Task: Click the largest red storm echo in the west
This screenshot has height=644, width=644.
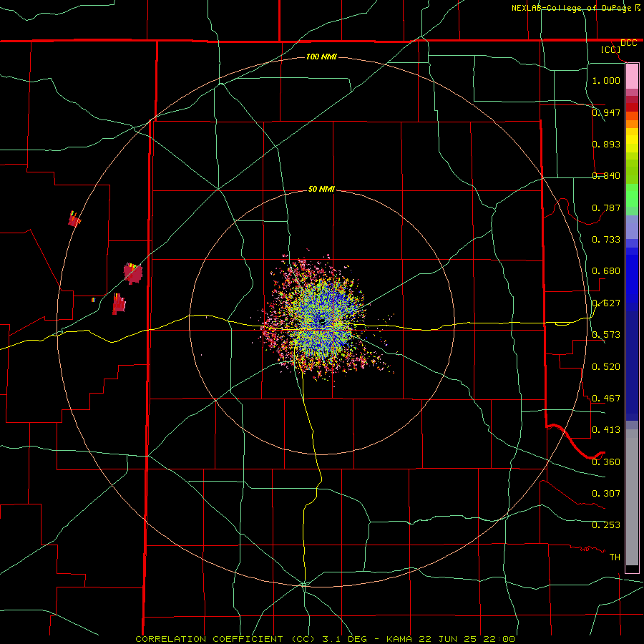Action: pyautogui.click(x=133, y=273)
